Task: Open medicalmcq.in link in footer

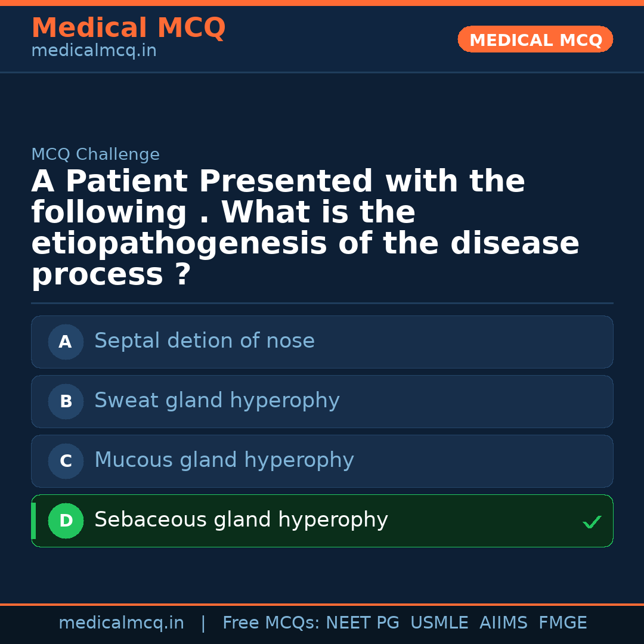Action: pos(121,623)
